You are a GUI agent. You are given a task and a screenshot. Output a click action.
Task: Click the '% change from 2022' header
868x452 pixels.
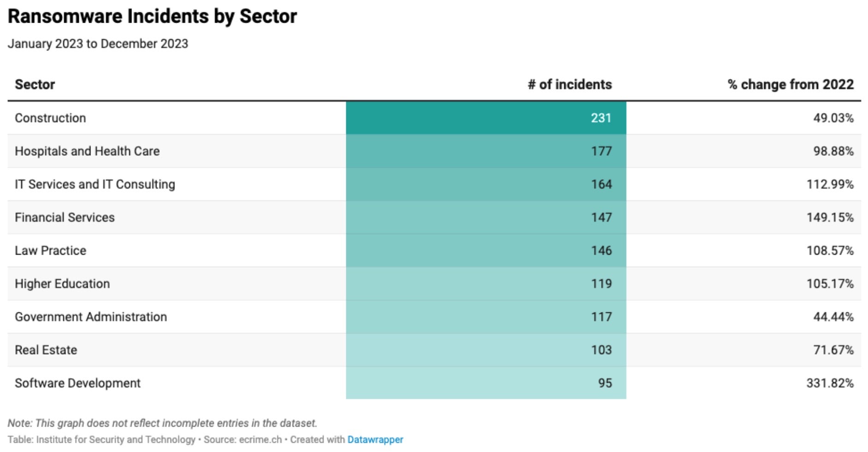point(790,85)
